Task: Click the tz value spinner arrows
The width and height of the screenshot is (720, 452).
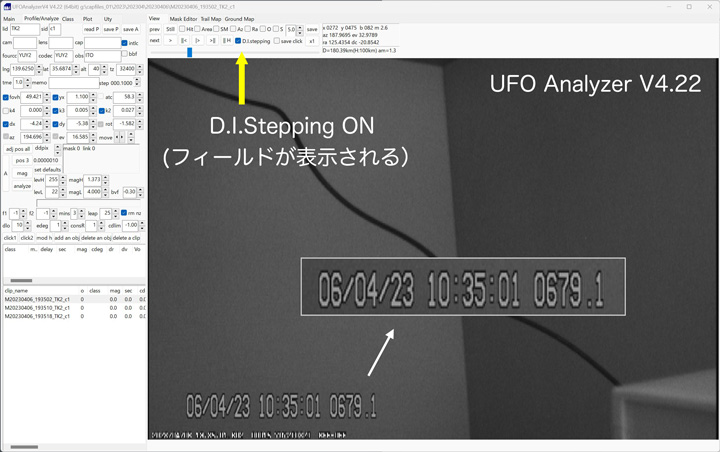Action: [x=140, y=69]
